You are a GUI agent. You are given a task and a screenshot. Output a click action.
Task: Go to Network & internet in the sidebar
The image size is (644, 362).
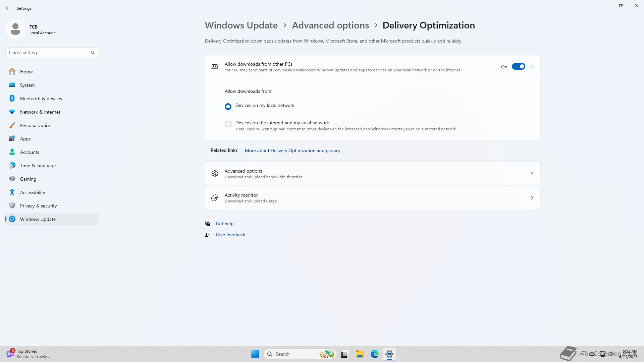pyautogui.click(x=40, y=112)
